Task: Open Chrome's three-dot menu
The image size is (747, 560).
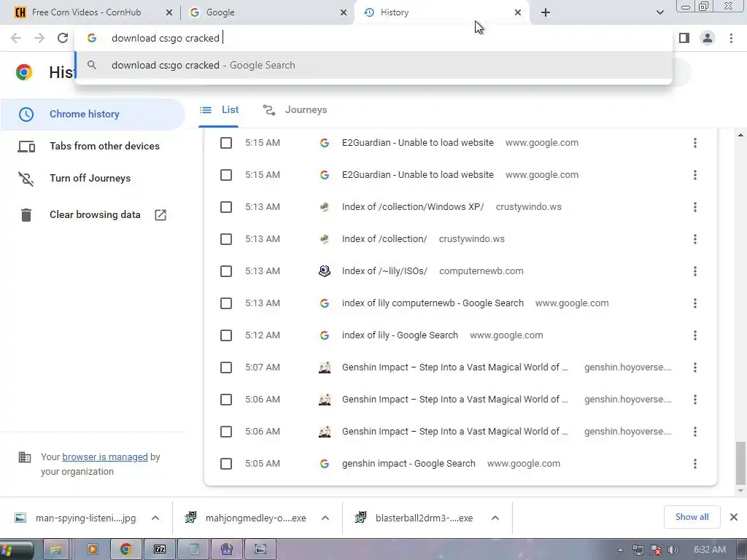Action: (x=731, y=38)
